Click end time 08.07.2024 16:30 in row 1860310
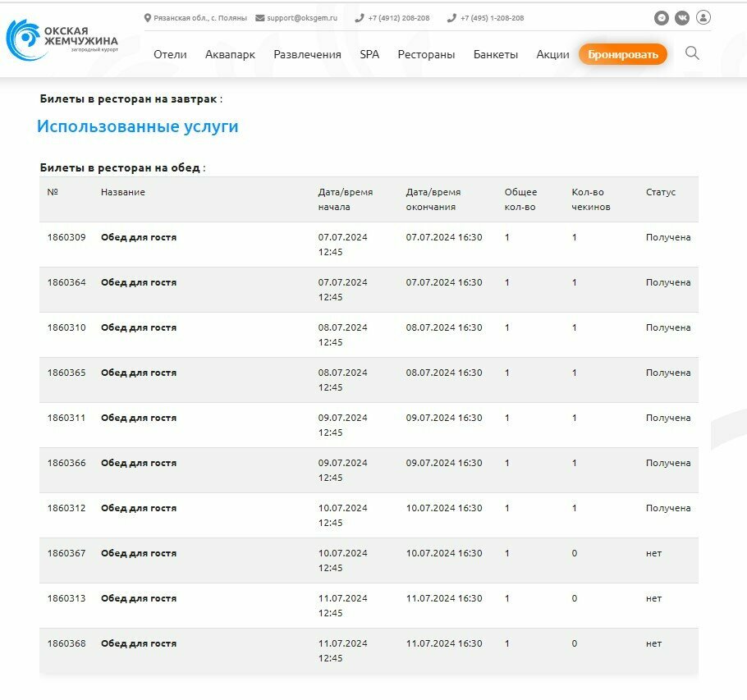Screen dimensions: 747x700 [x=444, y=327]
